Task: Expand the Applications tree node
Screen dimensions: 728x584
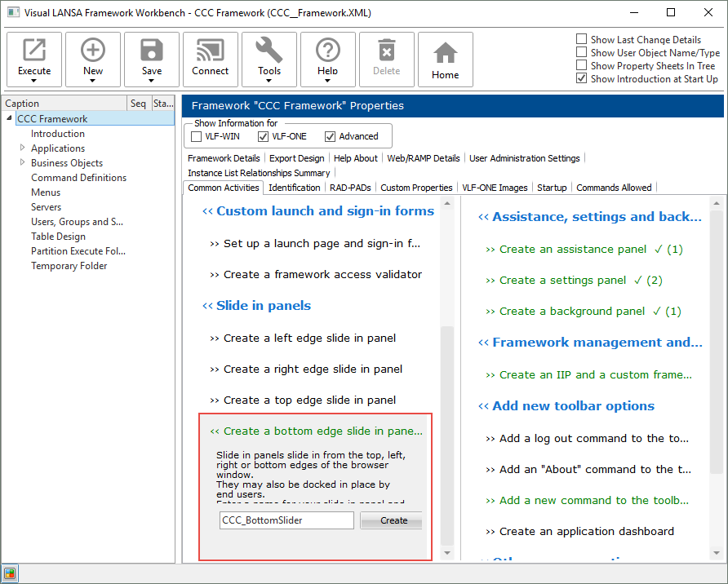Action: (23, 148)
